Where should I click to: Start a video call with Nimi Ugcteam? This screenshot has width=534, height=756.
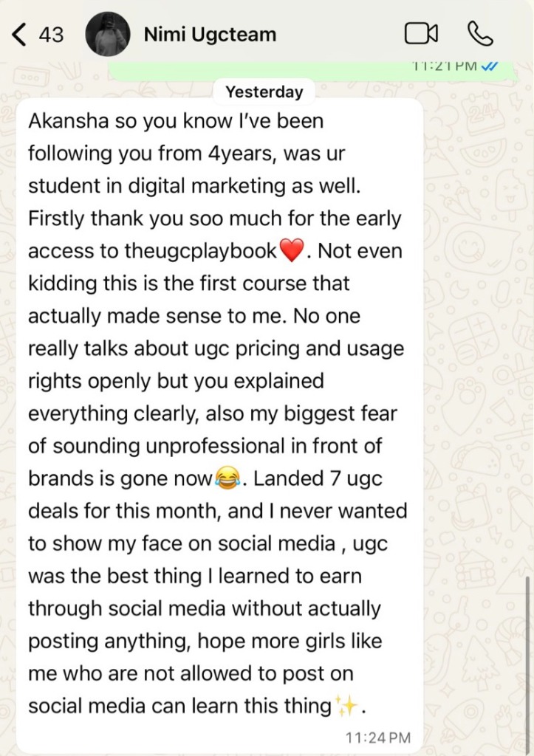(x=421, y=33)
